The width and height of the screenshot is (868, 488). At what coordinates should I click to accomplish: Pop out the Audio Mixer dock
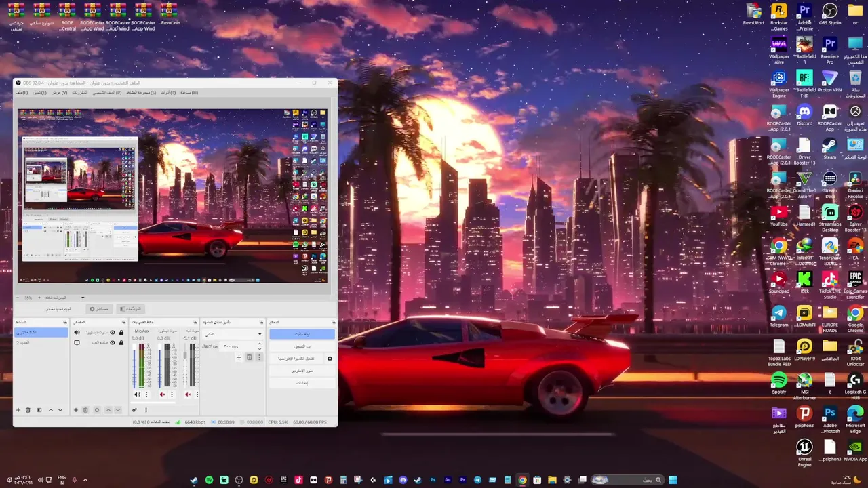coord(195,322)
